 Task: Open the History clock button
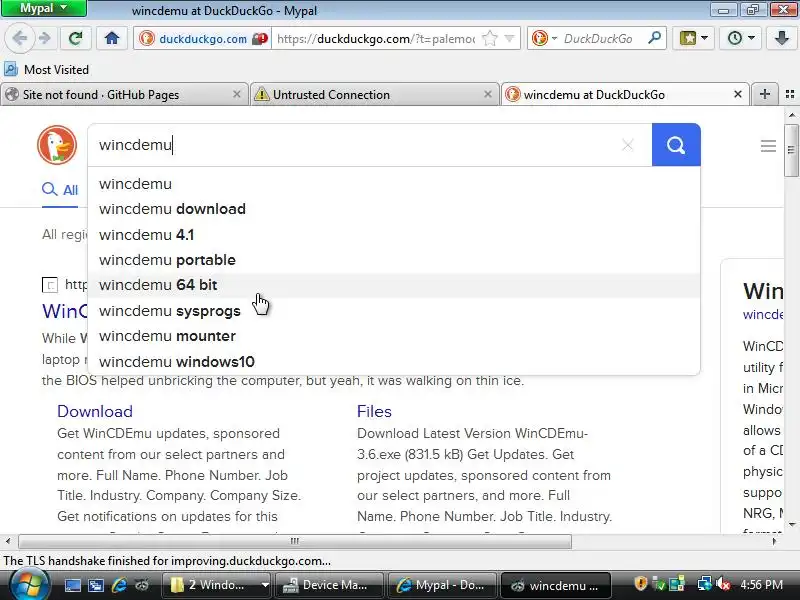pos(740,38)
